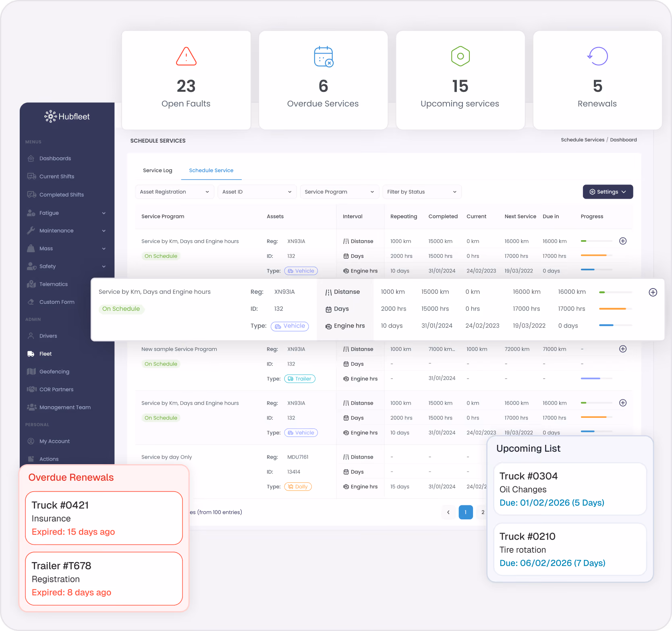Expand the Safety menu chevron
This screenshot has width=672, height=631.
coord(104,266)
